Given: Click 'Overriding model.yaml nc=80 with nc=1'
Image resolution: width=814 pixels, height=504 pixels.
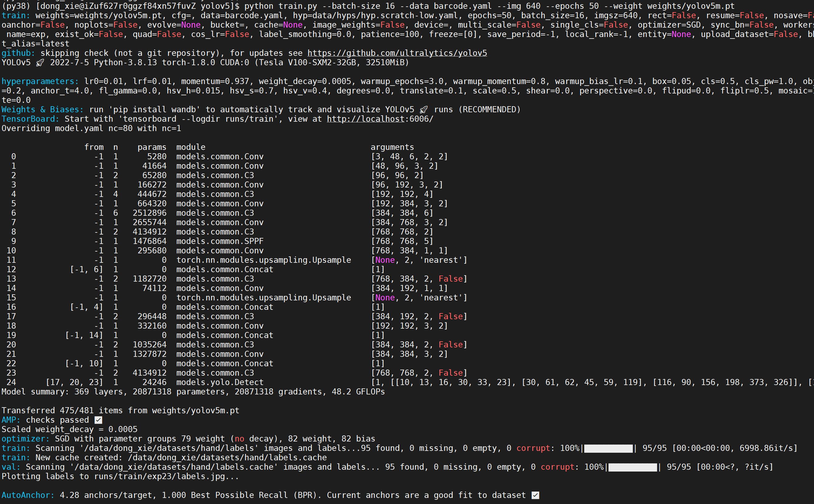Looking at the screenshot, I should (91, 128).
